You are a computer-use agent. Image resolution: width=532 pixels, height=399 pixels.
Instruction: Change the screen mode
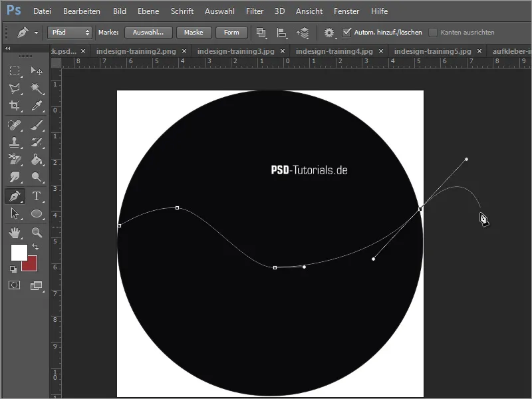(37, 286)
